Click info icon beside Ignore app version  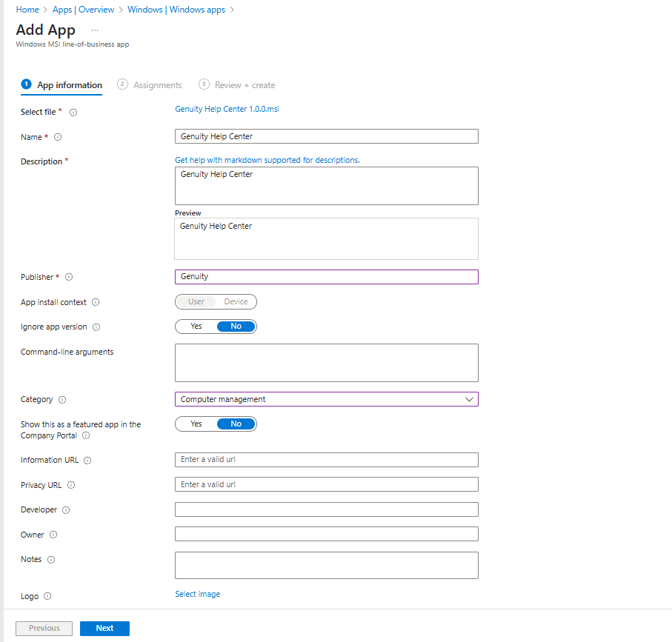click(96, 327)
